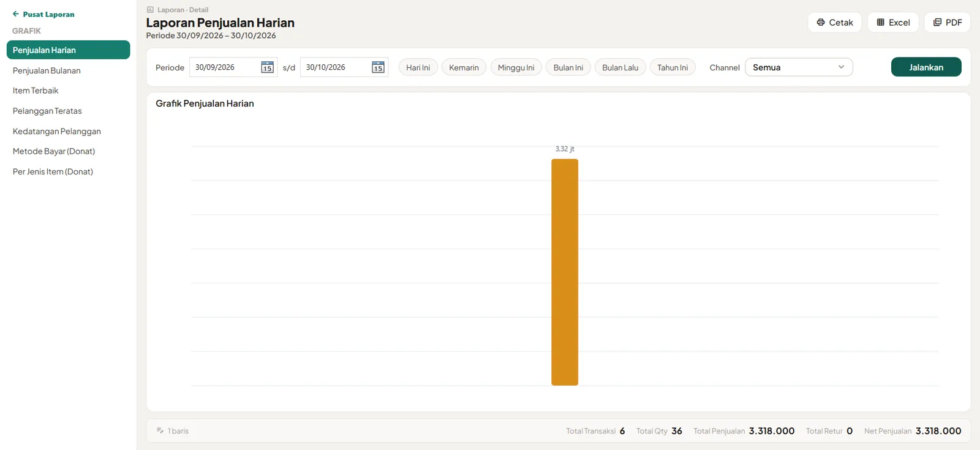This screenshot has width=980, height=450.
Task: Click the printer icon on Cetak
Action: 821,22
